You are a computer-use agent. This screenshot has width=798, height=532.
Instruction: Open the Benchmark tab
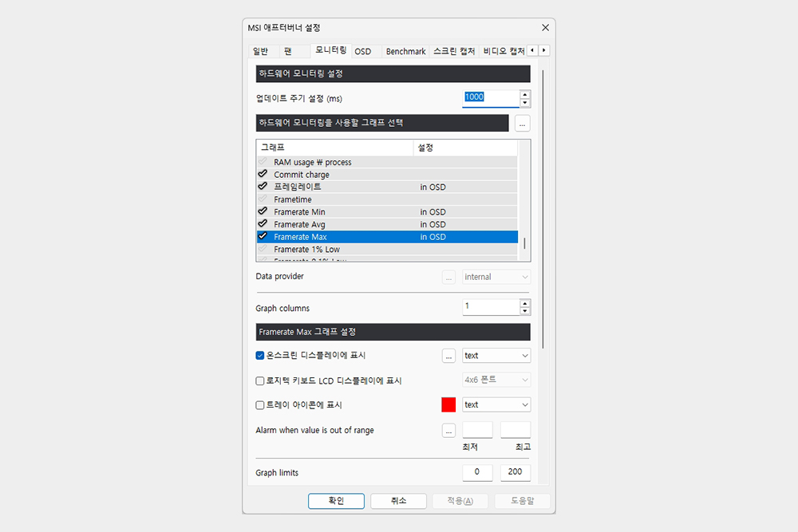405,51
